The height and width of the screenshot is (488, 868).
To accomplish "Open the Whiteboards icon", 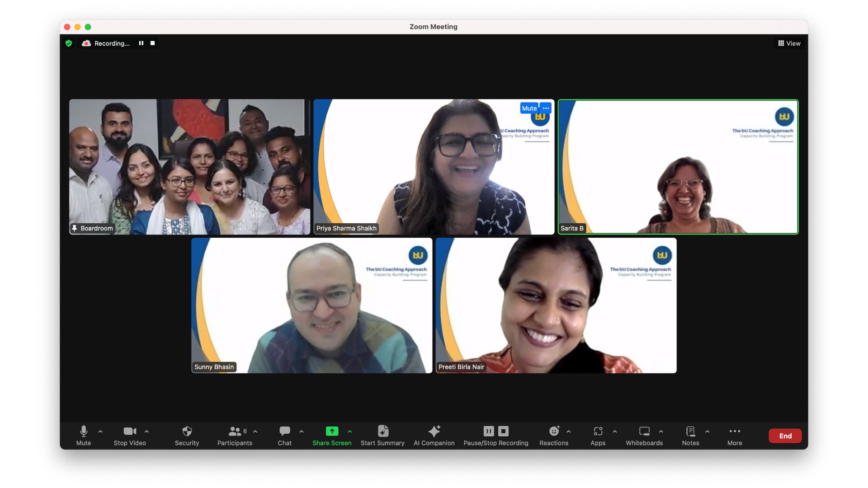I will [644, 431].
